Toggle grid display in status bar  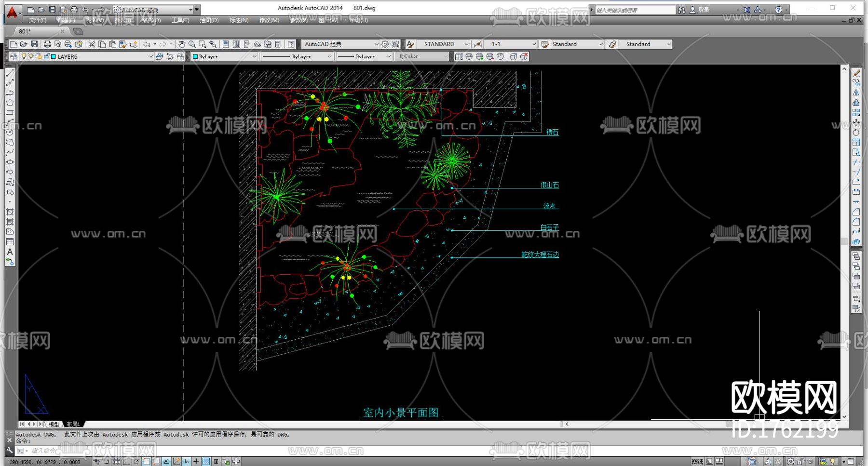(x=116, y=462)
